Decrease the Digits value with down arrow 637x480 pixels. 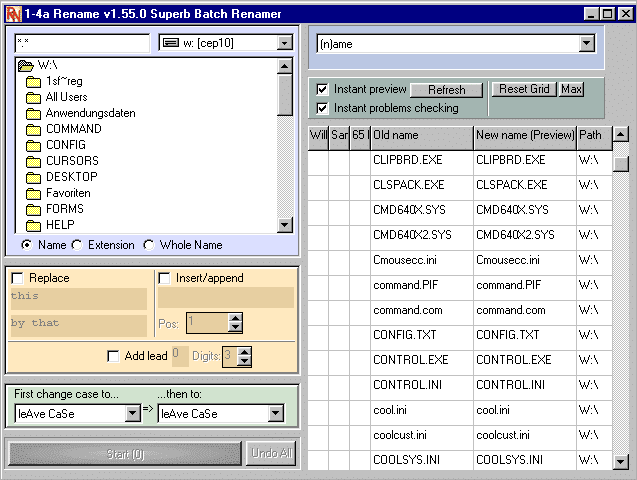coord(244,361)
